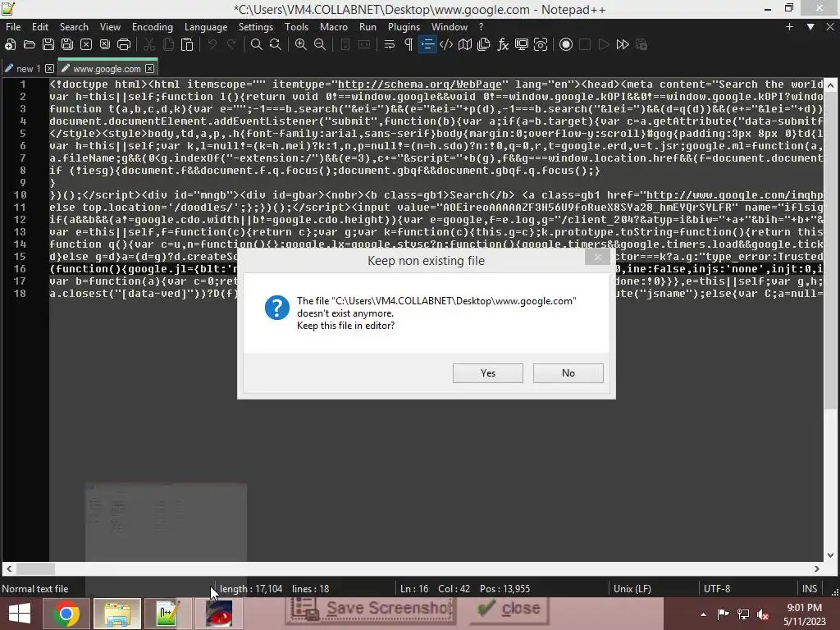Image resolution: width=840 pixels, height=630 pixels.
Task: Open the Edit menu
Action: click(39, 27)
